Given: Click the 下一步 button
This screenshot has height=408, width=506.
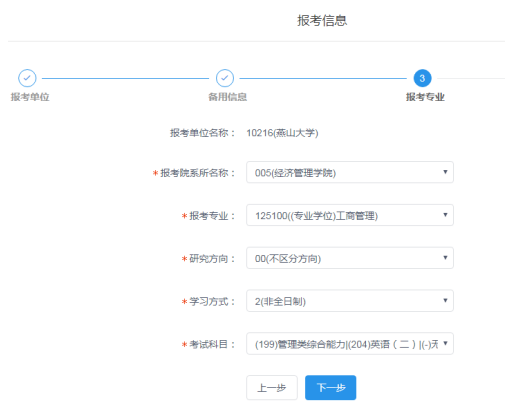Looking at the screenshot, I should click(331, 388).
